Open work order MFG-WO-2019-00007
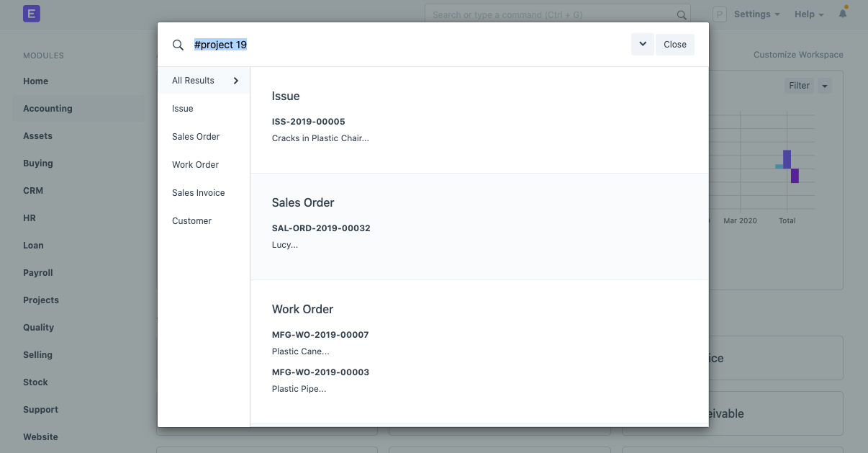Screen dimensions: 868x453 pyautogui.click(x=320, y=334)
